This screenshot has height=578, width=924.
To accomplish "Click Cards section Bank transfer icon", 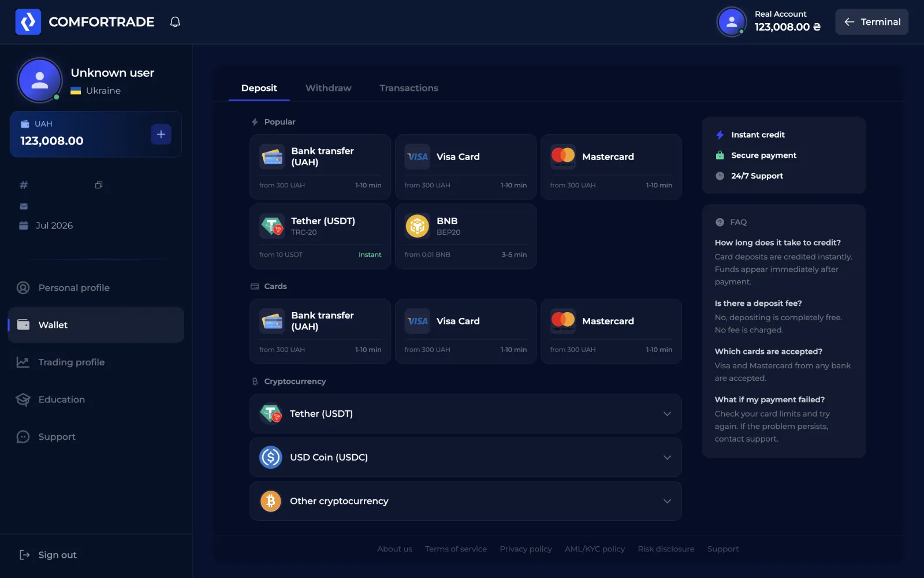I will (x=272, y=321).
